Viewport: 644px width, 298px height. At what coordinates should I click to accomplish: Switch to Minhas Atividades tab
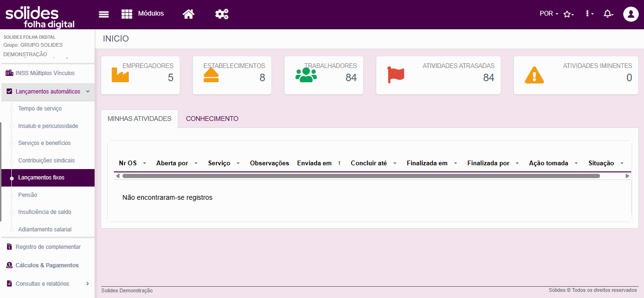click(x=139, y=119)
